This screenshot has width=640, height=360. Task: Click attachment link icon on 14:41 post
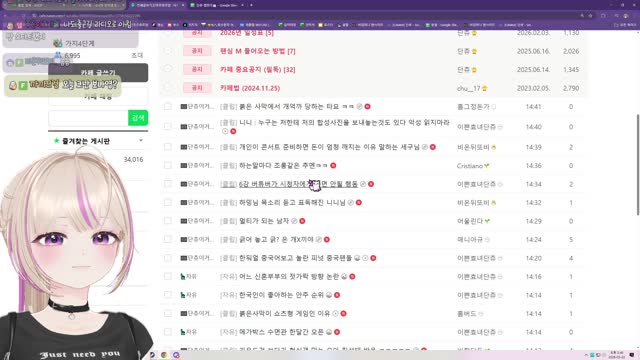point(359,107)
